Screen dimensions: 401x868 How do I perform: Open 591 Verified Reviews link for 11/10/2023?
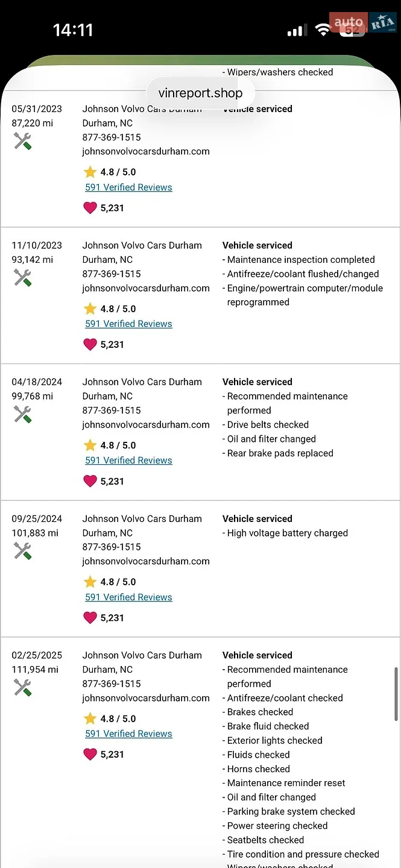pos(128,324)
